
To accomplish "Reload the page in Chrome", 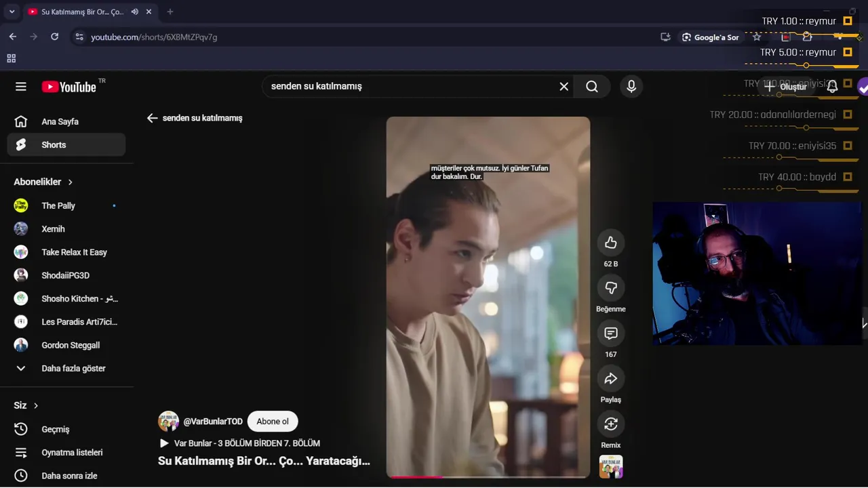I will (55, 37).
